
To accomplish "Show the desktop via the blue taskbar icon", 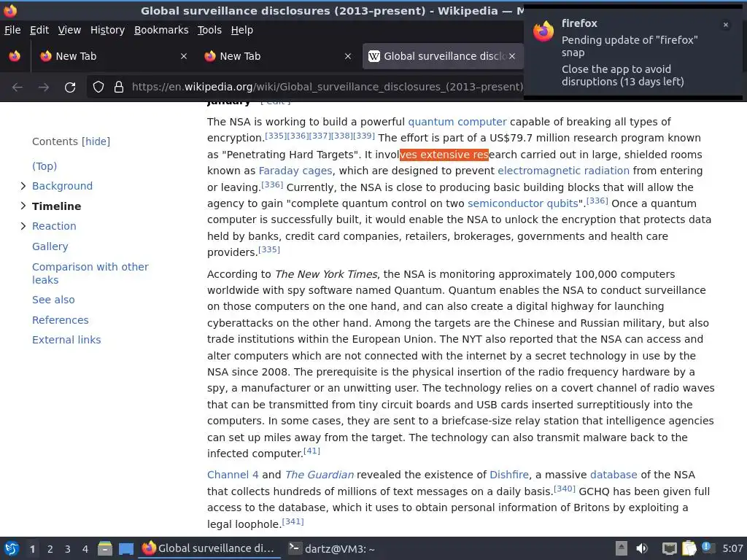I will (x=125, y=549).
